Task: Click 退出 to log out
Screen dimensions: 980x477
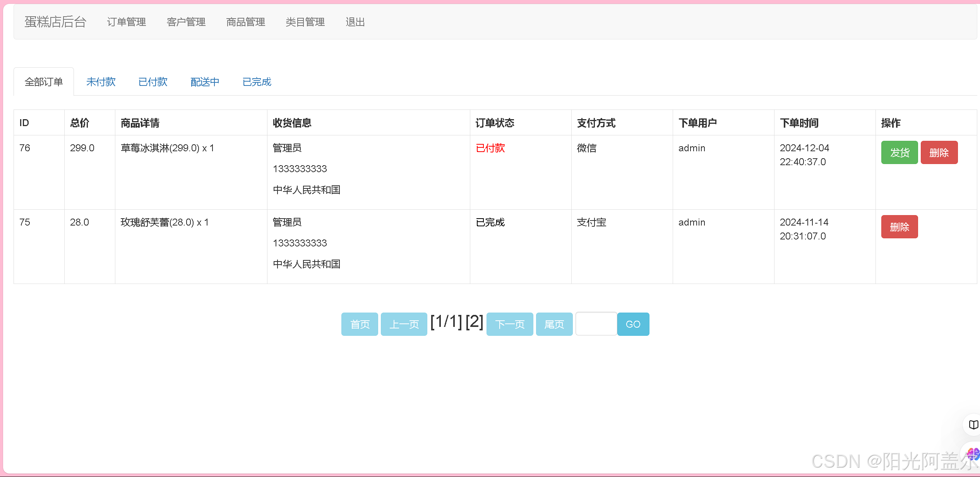Action: point(355,22)
